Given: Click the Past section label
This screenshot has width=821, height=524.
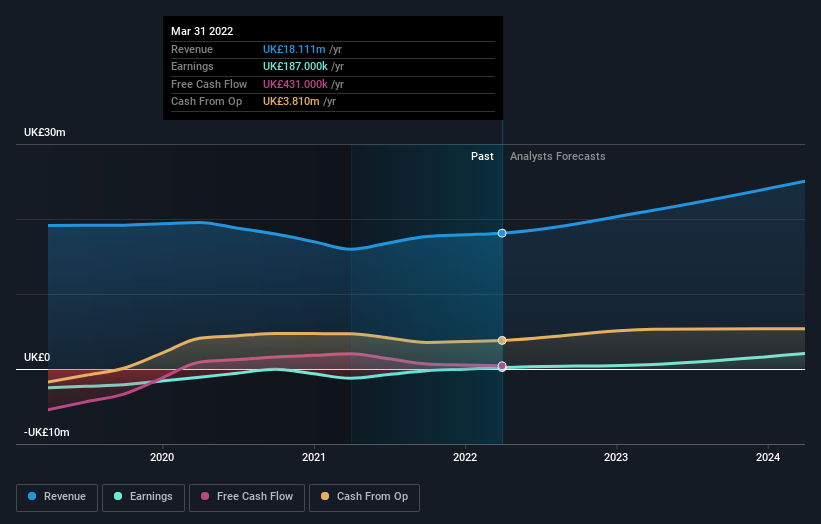Looking at the screenshot, I should [x=482, y=156].
